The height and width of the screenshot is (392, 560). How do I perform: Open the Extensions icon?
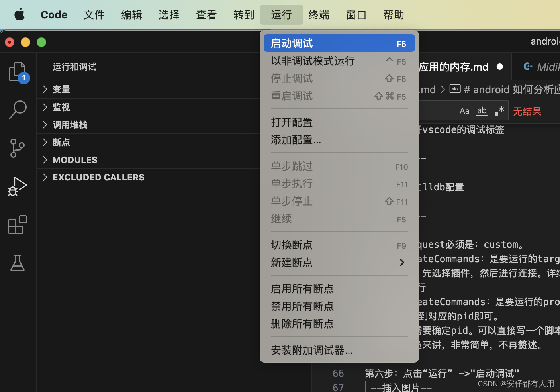click(x=18, y=225)
